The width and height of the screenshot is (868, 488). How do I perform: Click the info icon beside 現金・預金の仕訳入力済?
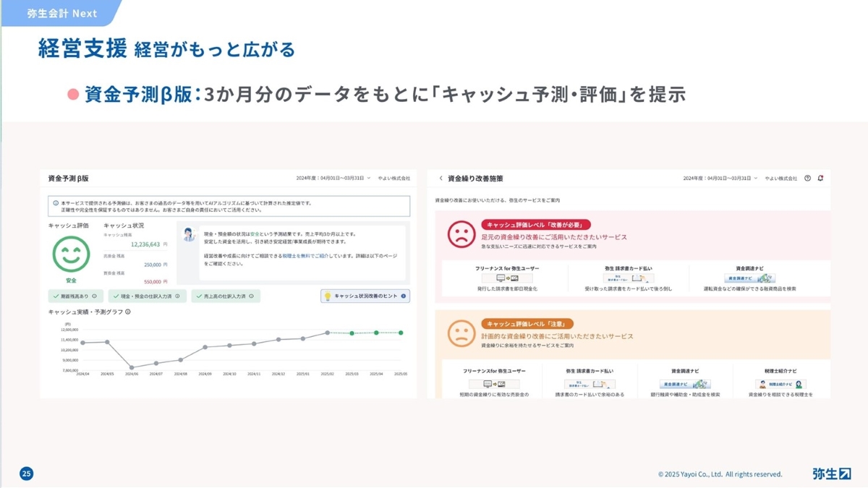[177, 296]
